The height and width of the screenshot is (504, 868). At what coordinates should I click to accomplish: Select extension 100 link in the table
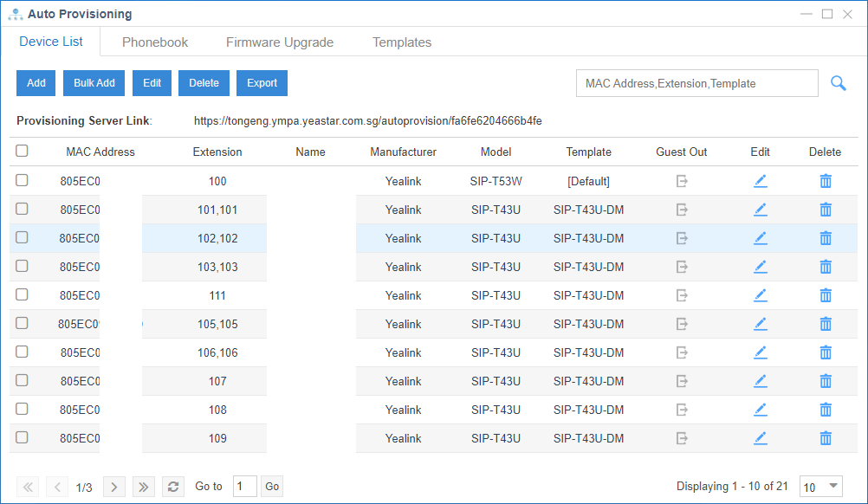(x=217, y=181)
